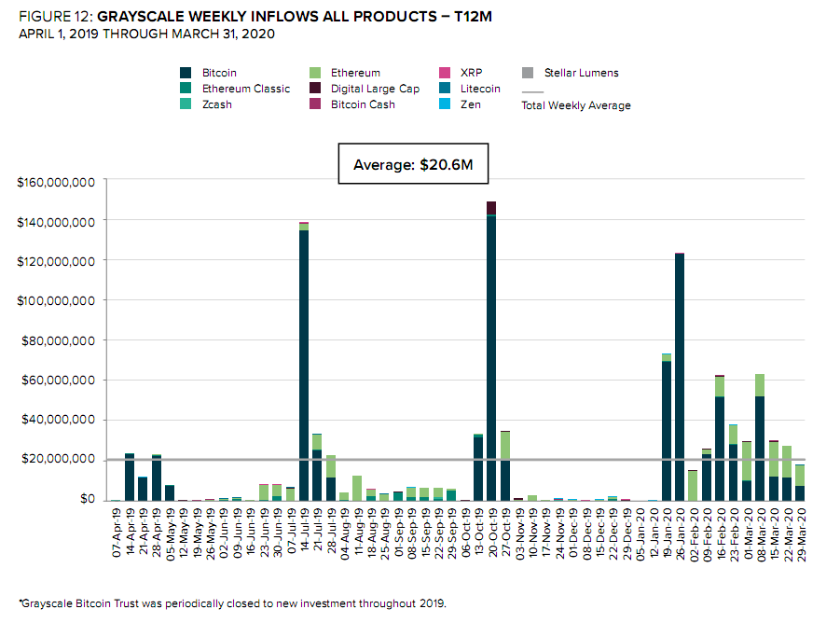840x623 pixels.
Task: Click the Grayscale Bitcoin Trust footnote text
Action: tap(232, 603)
